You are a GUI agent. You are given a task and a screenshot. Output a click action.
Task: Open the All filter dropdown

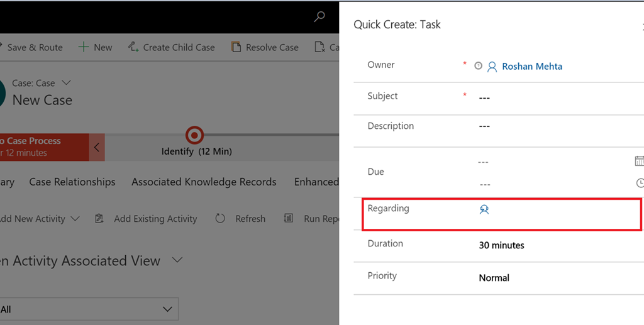[x=89, y=309]
